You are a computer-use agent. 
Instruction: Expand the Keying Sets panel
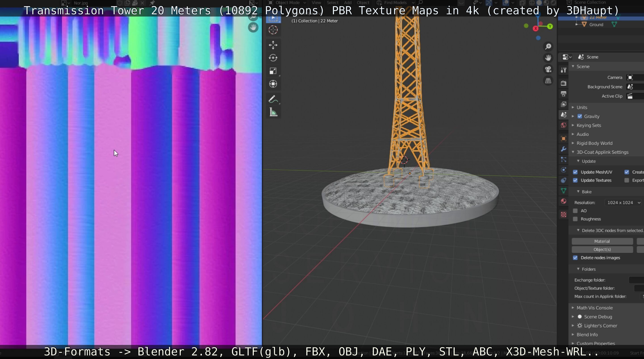573,125
